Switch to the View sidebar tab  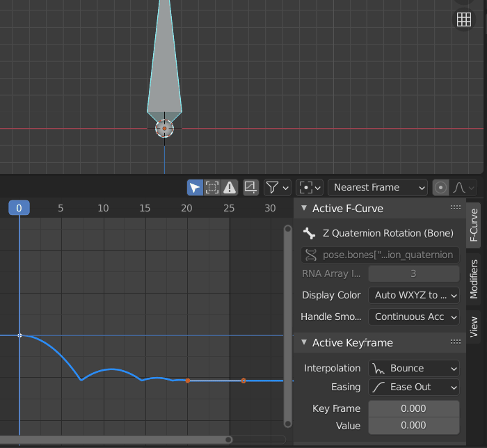tap(473, 326)
